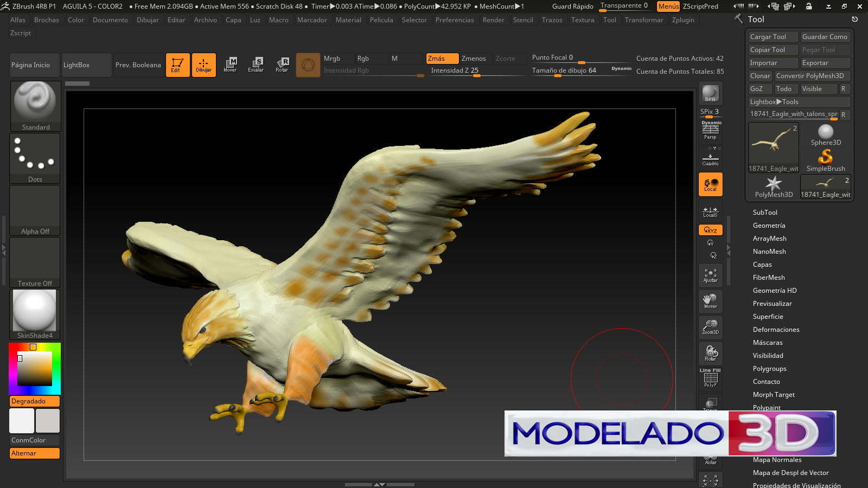
Task: Expand the SubTool section
Action: pos(765,213)
